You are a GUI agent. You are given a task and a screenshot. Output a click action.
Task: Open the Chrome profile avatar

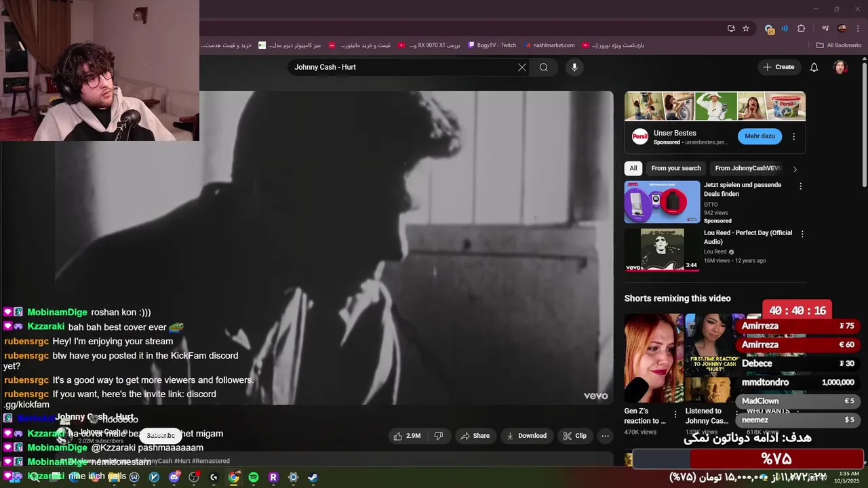point(842,28)
